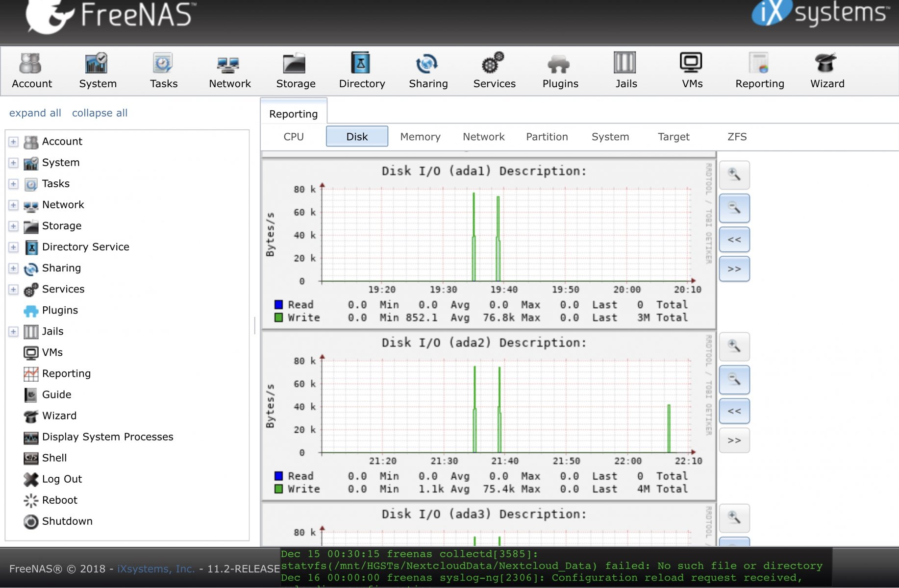Open Display System Processes in sidebar
Image resolution: width=899 pixels, height=588 pixels.
coord(99,437)
